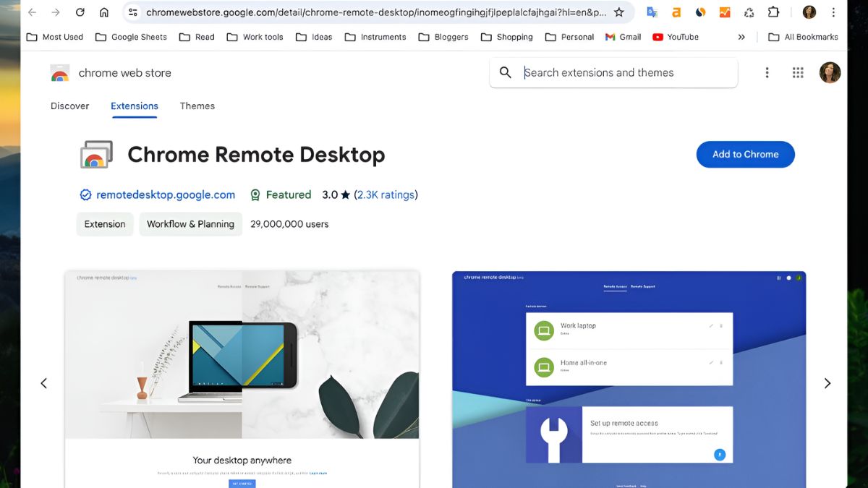868x488 pixels.
Task: Click the Workflow & Planning chip
Action: coord(190,224)
